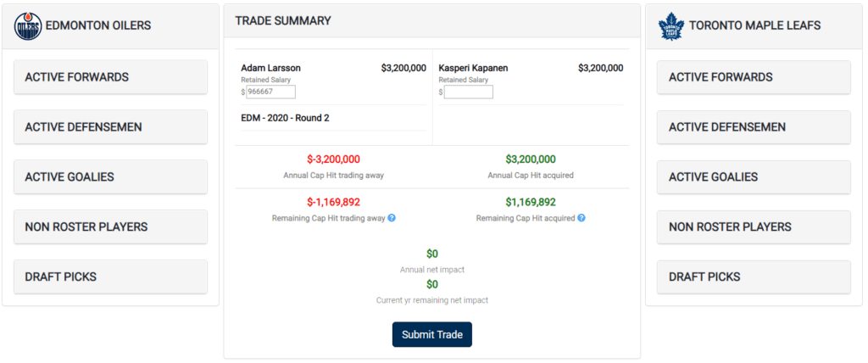
Task: Select Kasperi Kapanen in trade summary
Action: click(473, 68)
